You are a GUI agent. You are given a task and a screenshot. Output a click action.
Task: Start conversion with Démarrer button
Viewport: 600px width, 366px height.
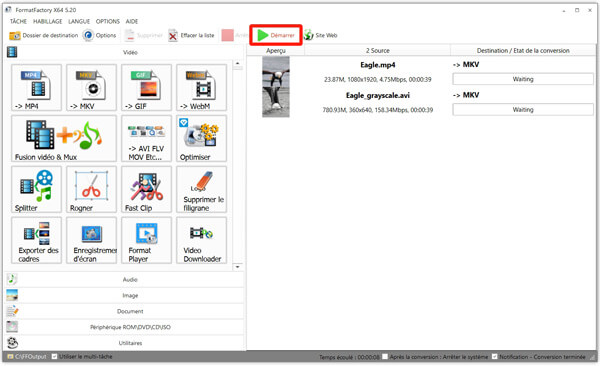[276, 35]
